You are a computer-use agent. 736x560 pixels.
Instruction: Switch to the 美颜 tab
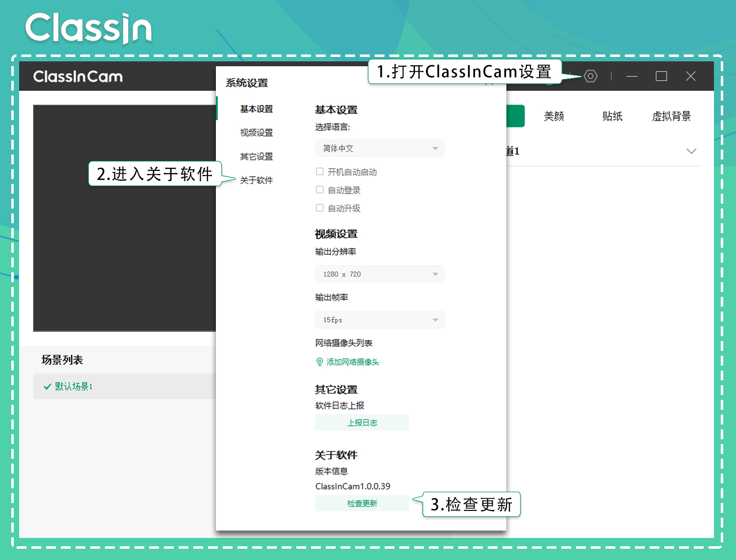(554, 116)
